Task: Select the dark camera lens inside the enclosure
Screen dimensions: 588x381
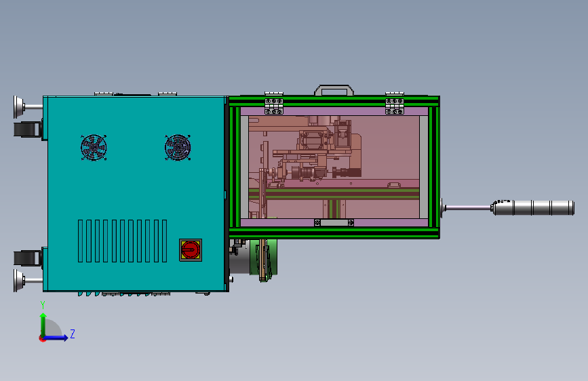Action: pos(347,172)
